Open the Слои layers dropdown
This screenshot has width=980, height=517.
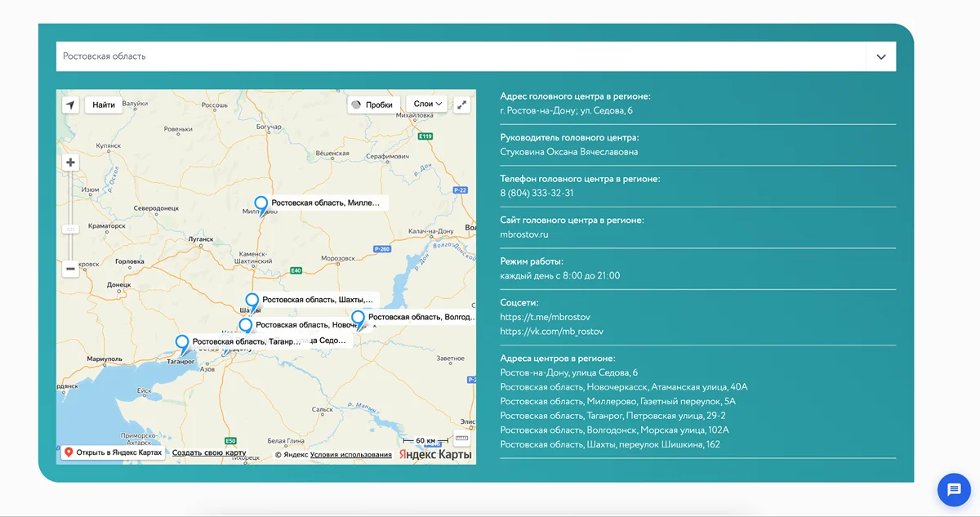[x=426, y=104]
